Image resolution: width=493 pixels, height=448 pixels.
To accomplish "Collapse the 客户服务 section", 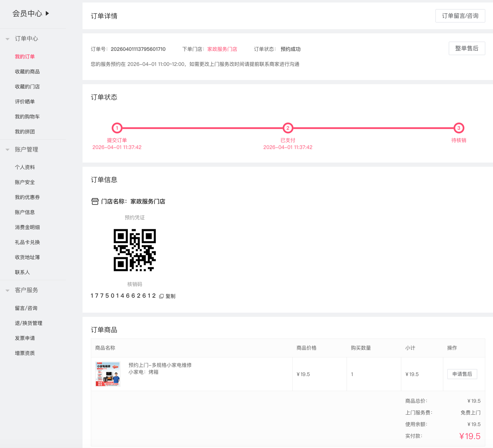I will [x=7, y=290].
